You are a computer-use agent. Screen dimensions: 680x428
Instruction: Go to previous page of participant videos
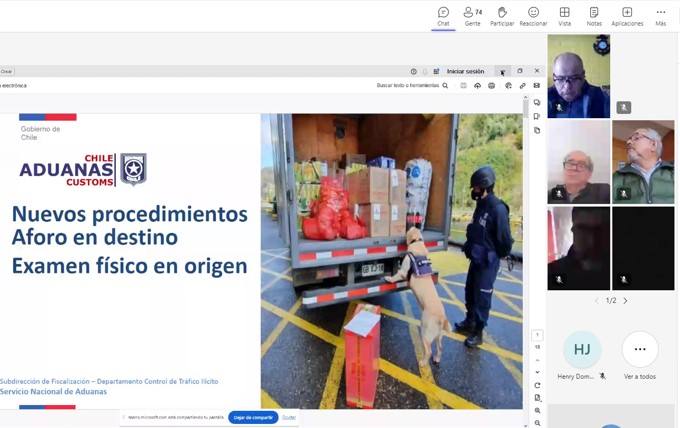(x=597, y=301)
